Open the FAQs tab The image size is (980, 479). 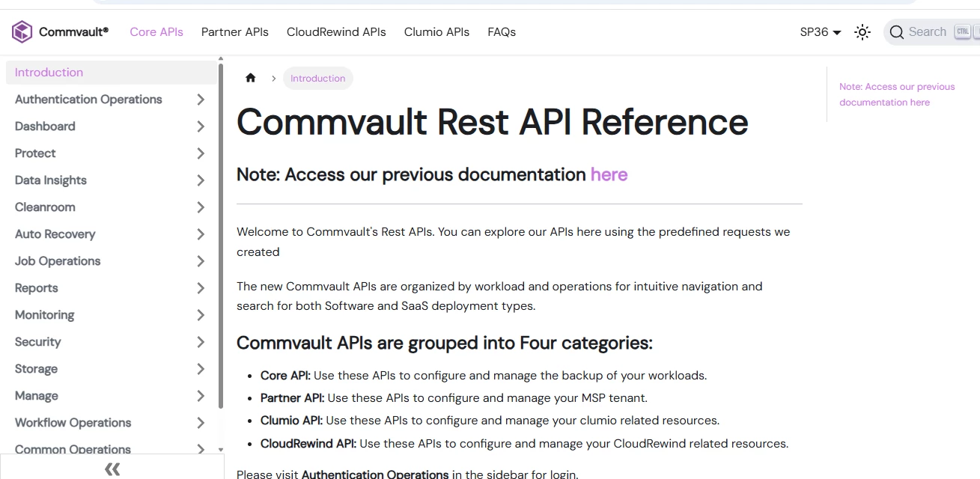click(x=502, y=32)
